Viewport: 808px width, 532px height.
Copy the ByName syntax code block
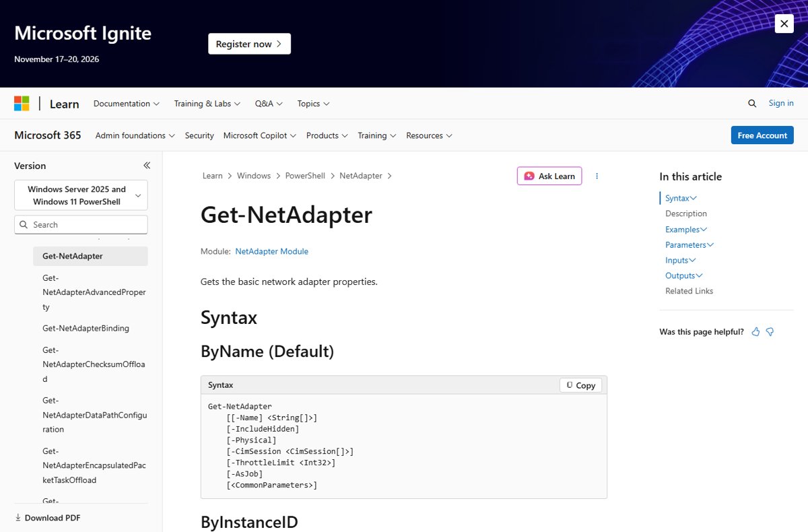click(x=581, y=385)
